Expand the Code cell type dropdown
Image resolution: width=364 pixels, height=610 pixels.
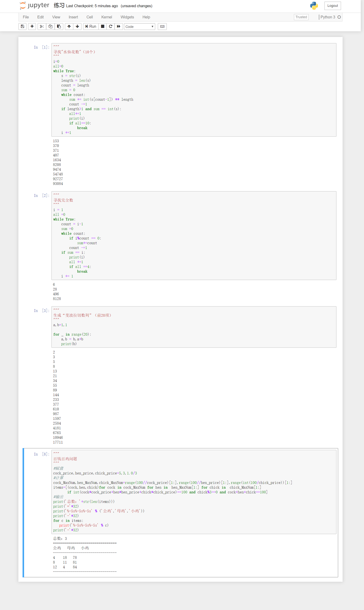tap(139, 27)
